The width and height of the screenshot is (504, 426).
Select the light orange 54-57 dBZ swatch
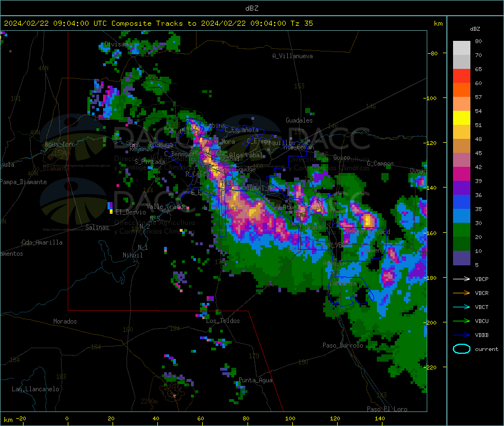point(461,104)
